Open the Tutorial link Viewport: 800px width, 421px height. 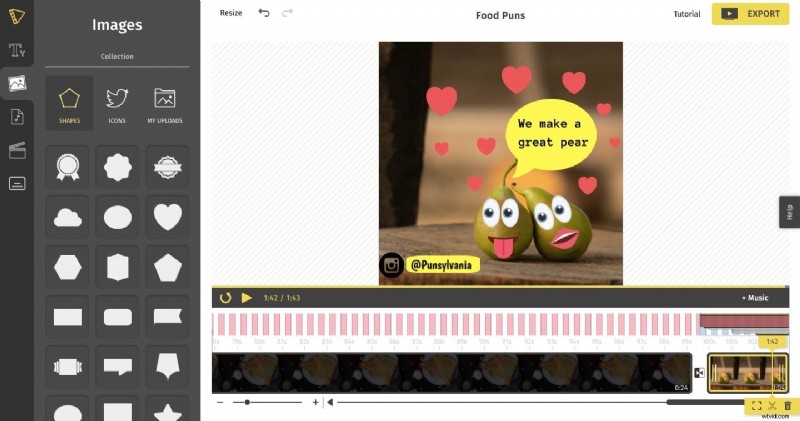tap(686, 14)
